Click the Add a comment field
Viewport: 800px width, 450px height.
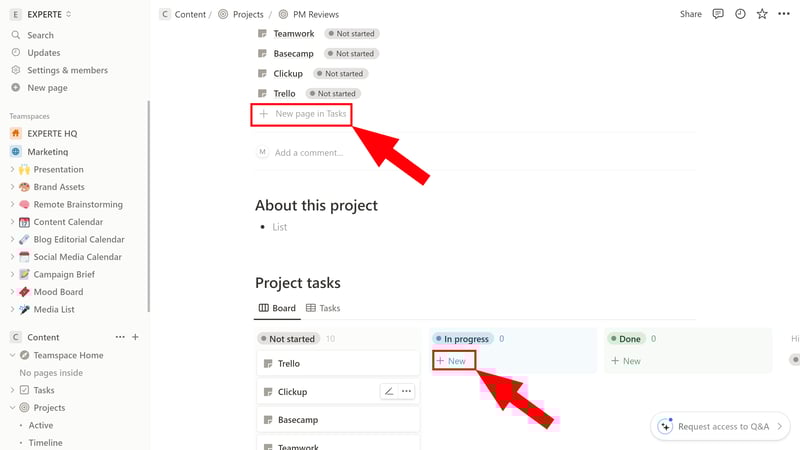coord(309,153)
